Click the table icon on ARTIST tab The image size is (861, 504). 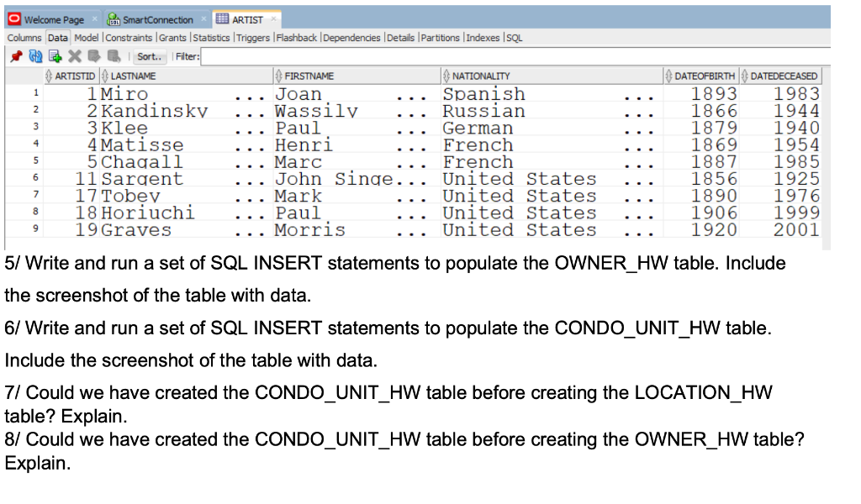click(x=222, y=18)
